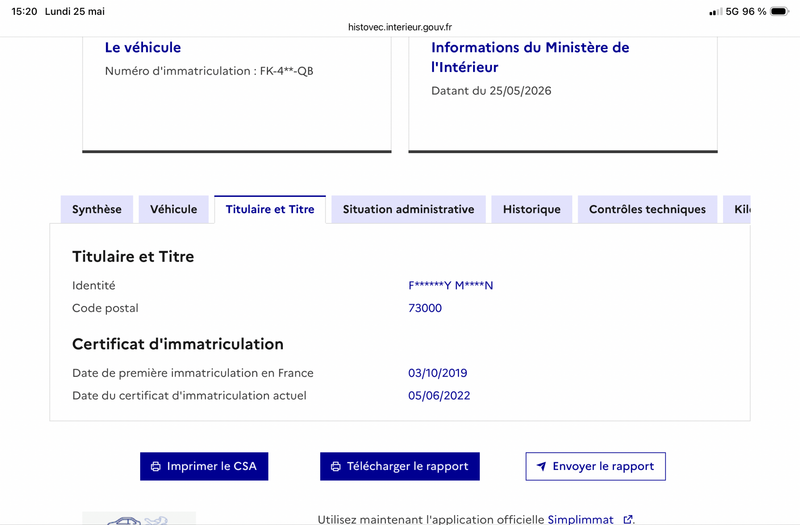Click the printer icon on Imprimer le CSA
Screen dimensions: 800x525
(156, 466)
